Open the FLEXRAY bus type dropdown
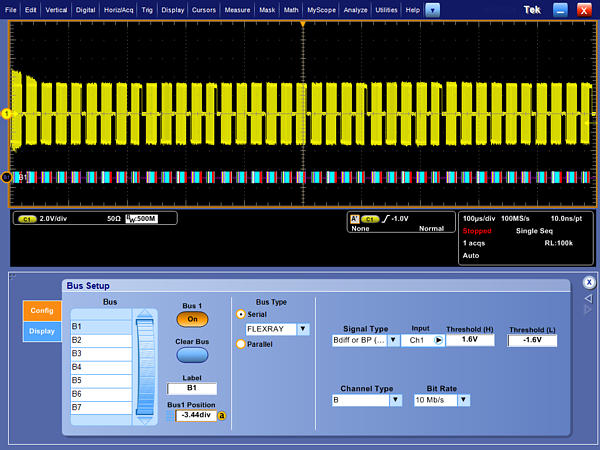 pos(303,329)
